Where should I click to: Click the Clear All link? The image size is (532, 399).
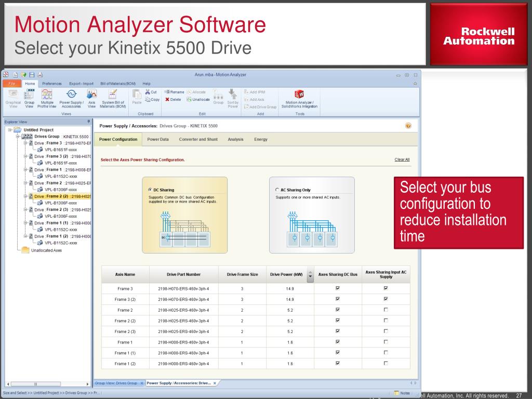pos(402,159)
